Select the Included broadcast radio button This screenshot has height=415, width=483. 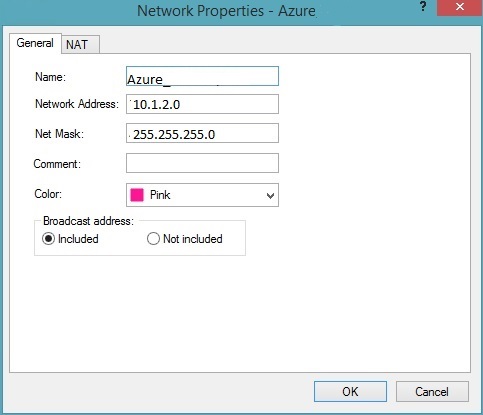48,239
